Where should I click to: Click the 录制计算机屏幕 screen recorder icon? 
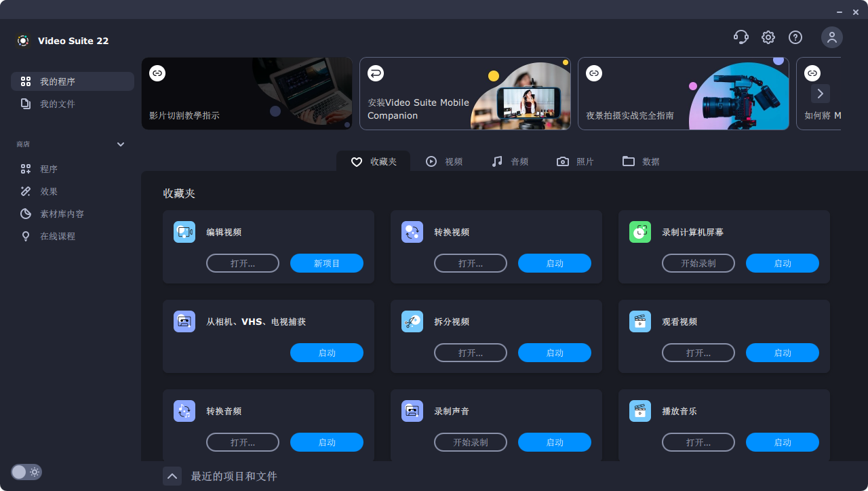640,232
